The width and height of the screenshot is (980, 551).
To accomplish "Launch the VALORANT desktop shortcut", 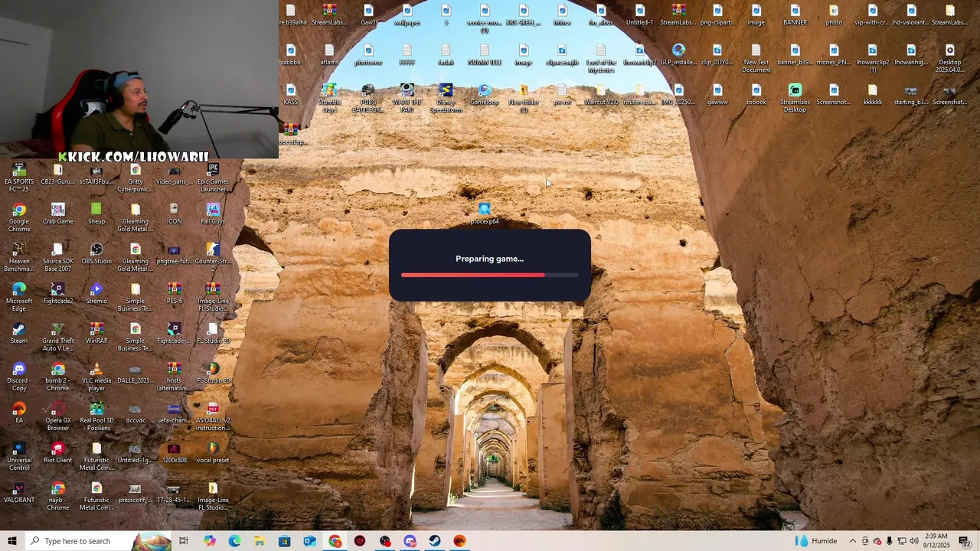I will (19, 493).
